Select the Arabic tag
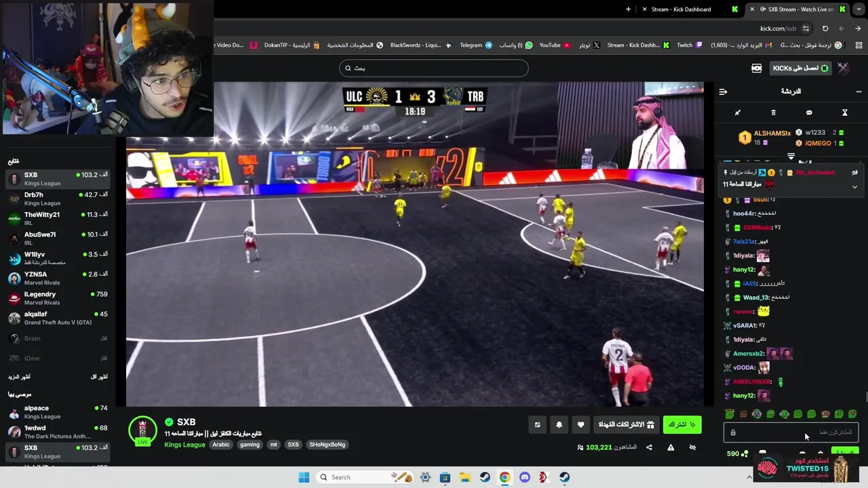Image resolution: width=868 pixels, height=488 pixels. tap(221, 445)
